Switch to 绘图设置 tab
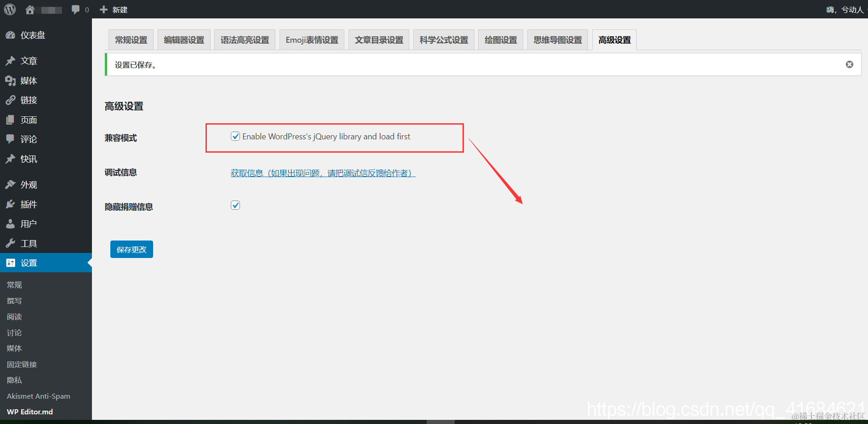Viewport: 868px width, 424px height. (x=501, y=40)
